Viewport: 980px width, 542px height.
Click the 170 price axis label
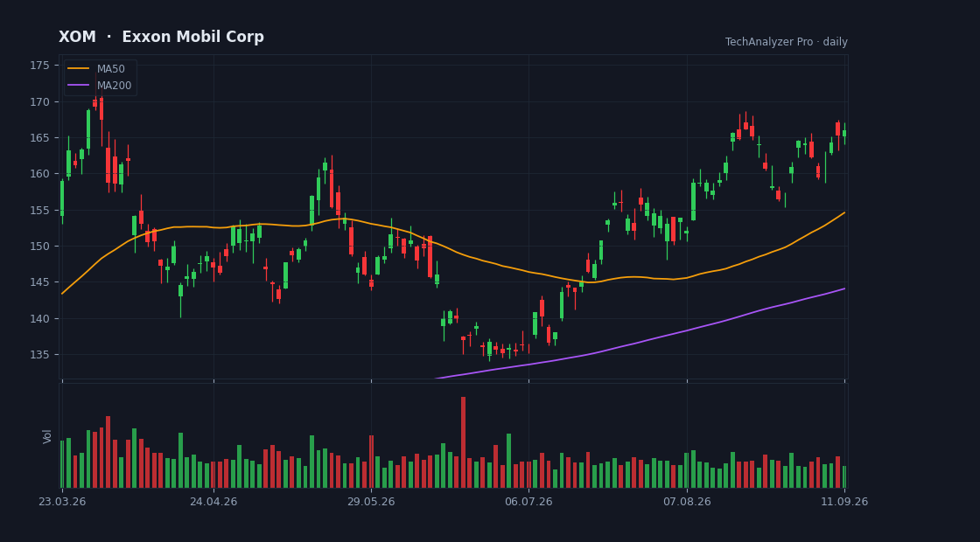[x=39, y=101]
